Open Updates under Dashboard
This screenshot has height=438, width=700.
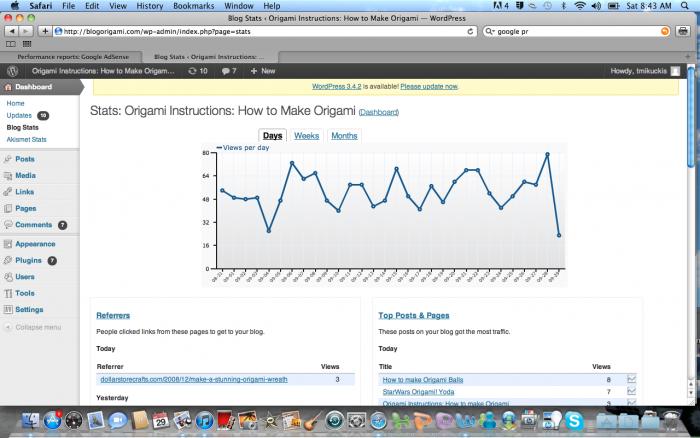pyautogui.click(x=19, y=115)
